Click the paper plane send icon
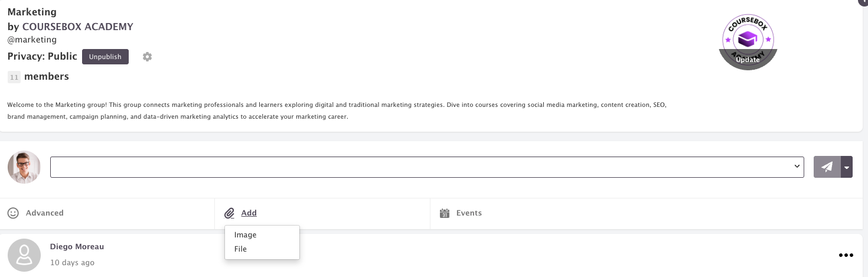The image size is (868, 277). (827, 167)
